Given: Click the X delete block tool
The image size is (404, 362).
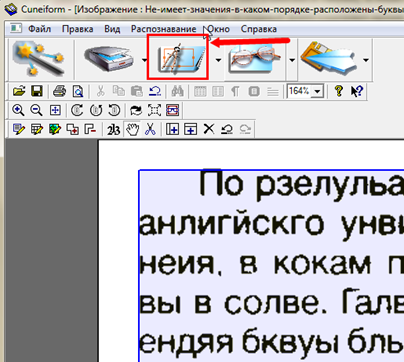Looking at the screenshot, I should pyautogui.click(x=209, y=129).
